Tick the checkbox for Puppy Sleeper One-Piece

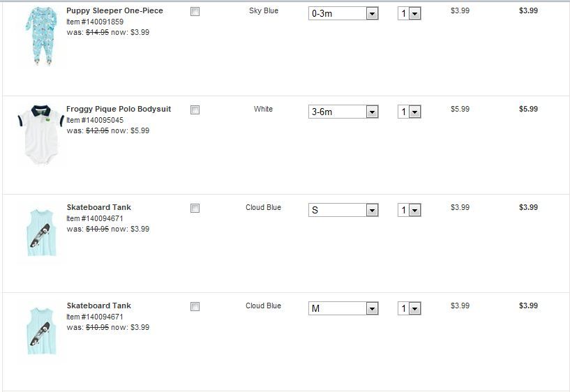tap(195, 12)
